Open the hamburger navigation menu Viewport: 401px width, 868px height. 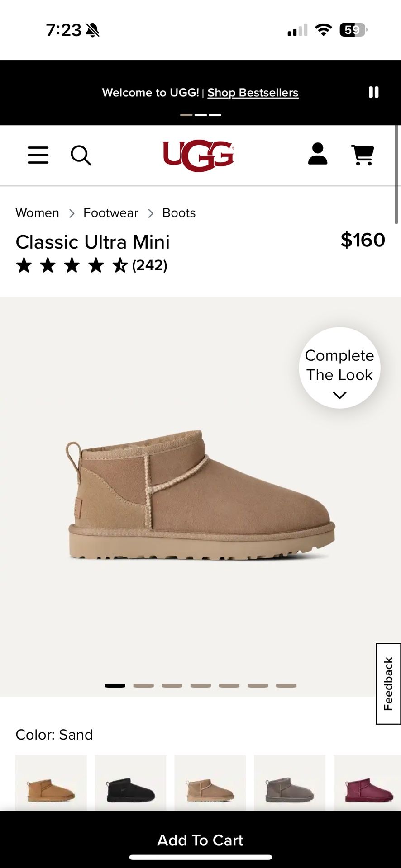tap(38, 155)
